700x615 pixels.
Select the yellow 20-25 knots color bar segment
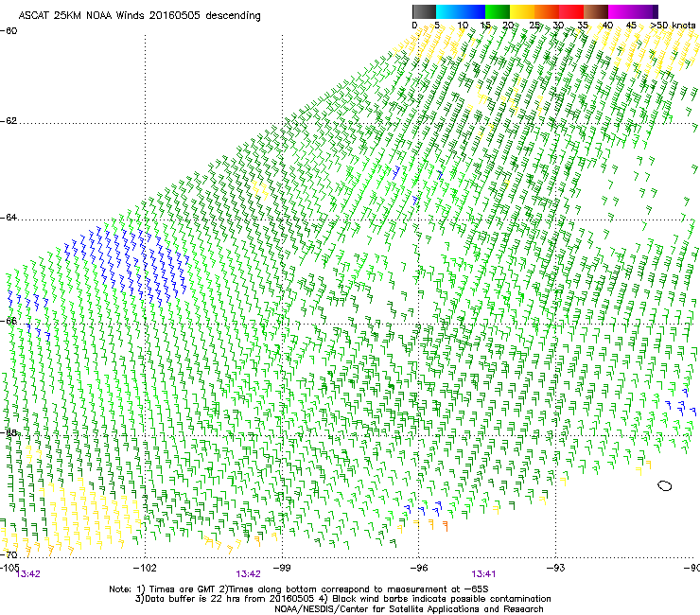coord(522,11)
